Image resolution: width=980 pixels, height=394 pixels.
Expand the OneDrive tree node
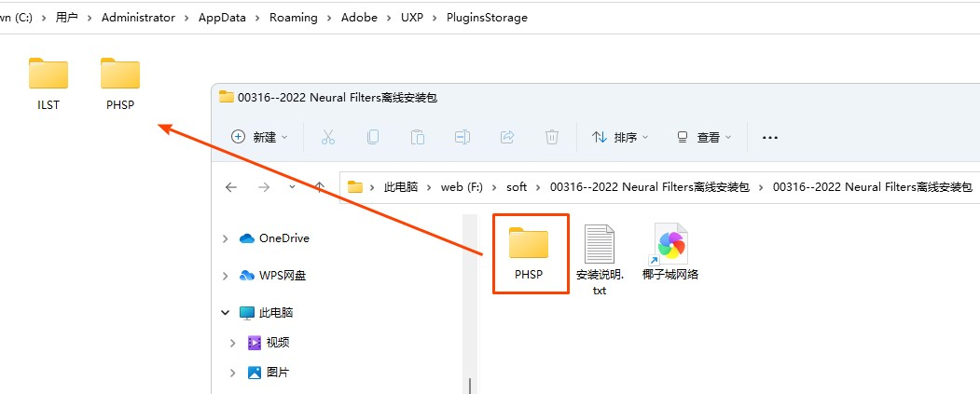(x=226, y=238)
